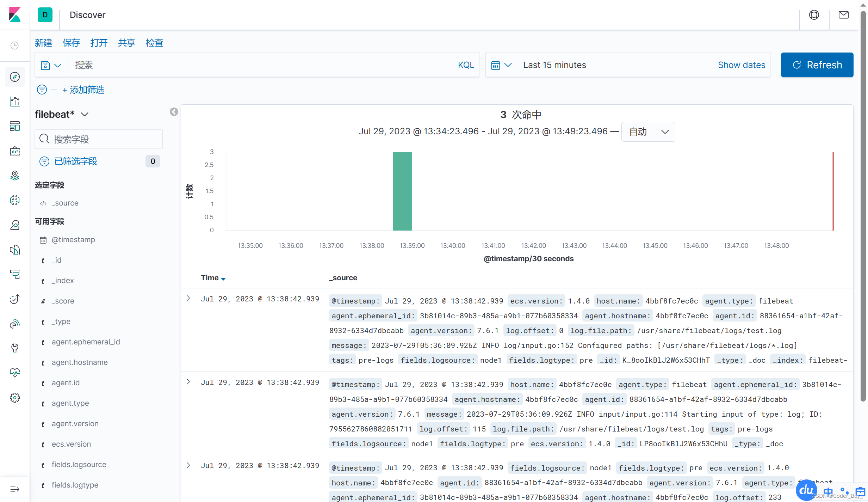Viewport: 868px width, 502px height.
Task: Click the Refresh button
Action: (x=817, y=65)
